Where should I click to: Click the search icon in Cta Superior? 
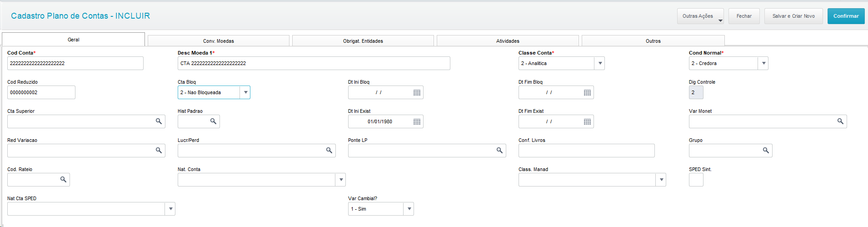pyautogui.click(x=159, y=121)
